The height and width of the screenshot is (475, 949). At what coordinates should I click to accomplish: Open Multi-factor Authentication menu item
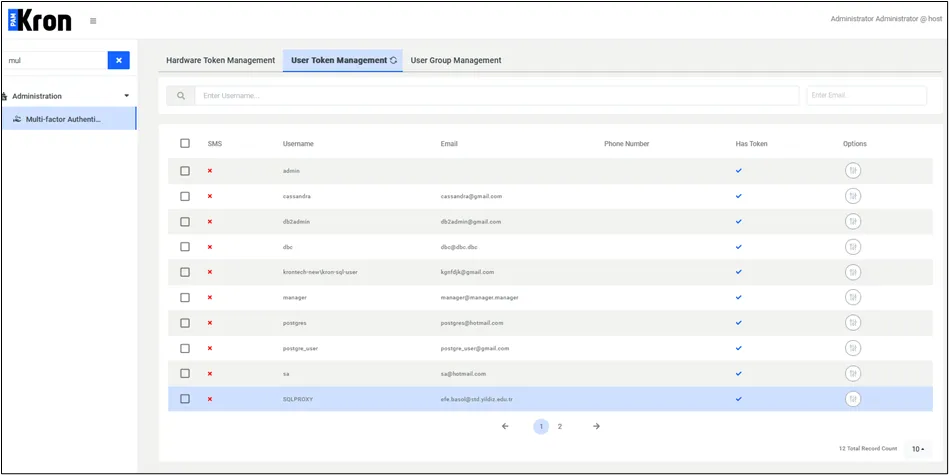[68, 119]
